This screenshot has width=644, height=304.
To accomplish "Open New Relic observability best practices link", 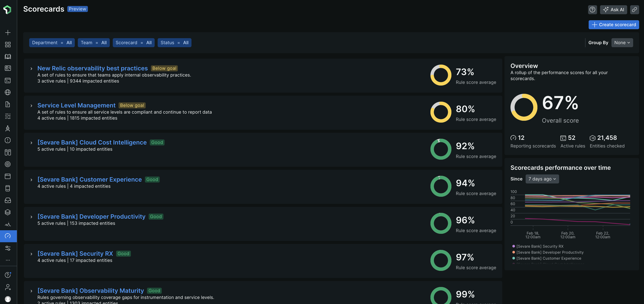I will pos(93,68).
